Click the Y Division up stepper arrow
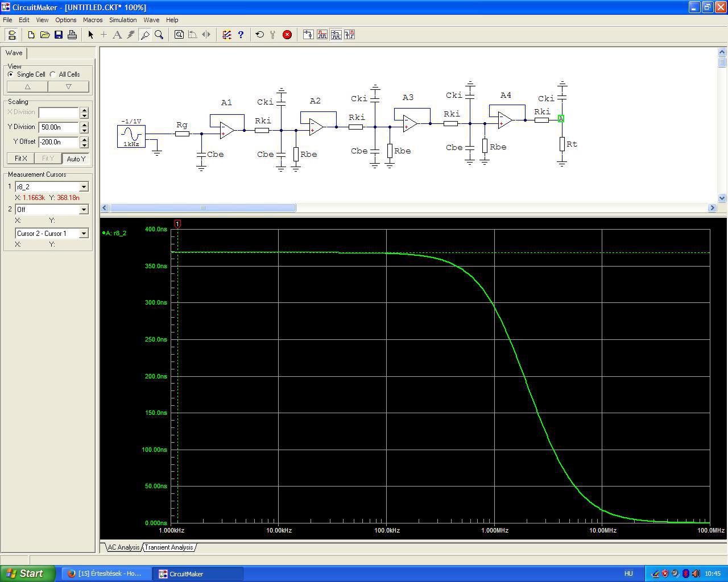This screenshot has height=582, width=728. 84,124
